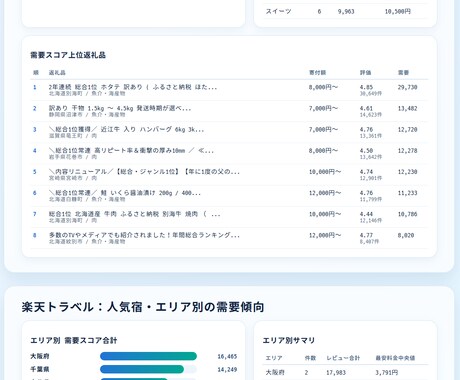460x380 pixels.
Task: Select the demand score 10,786
Action: [x=407, y=214]
